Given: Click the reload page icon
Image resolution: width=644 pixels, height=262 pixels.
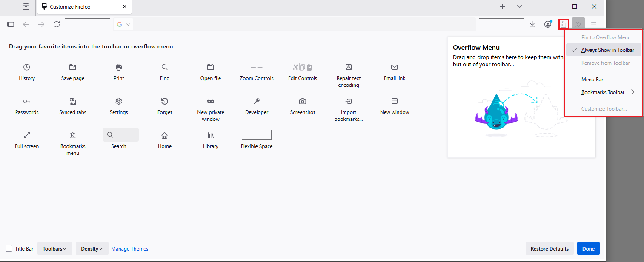Looking at the screenshot, I should point(57,24).
